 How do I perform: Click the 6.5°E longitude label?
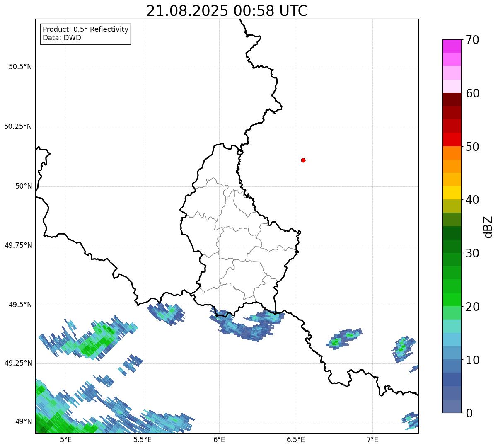coord(296,439)
